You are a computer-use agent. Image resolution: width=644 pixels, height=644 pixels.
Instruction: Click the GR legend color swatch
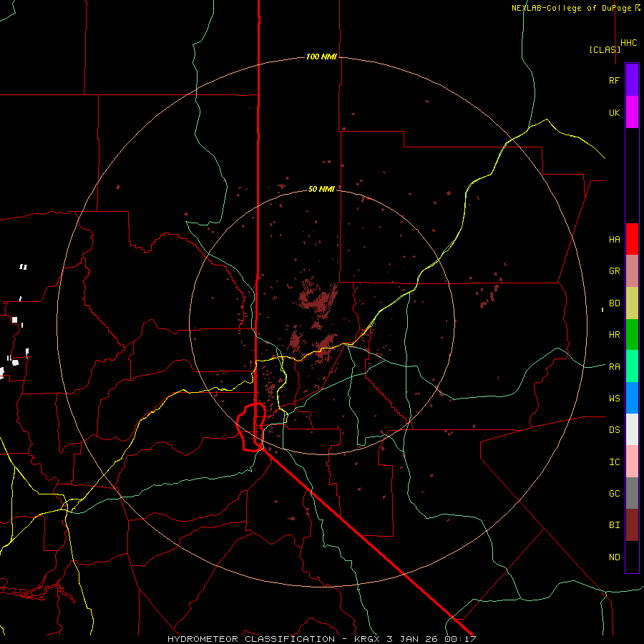(x=632, y=270)
